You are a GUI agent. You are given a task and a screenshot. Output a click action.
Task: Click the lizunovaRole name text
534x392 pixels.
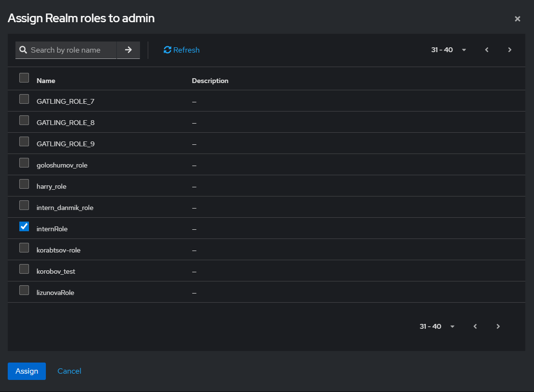[x=56, y=293]
